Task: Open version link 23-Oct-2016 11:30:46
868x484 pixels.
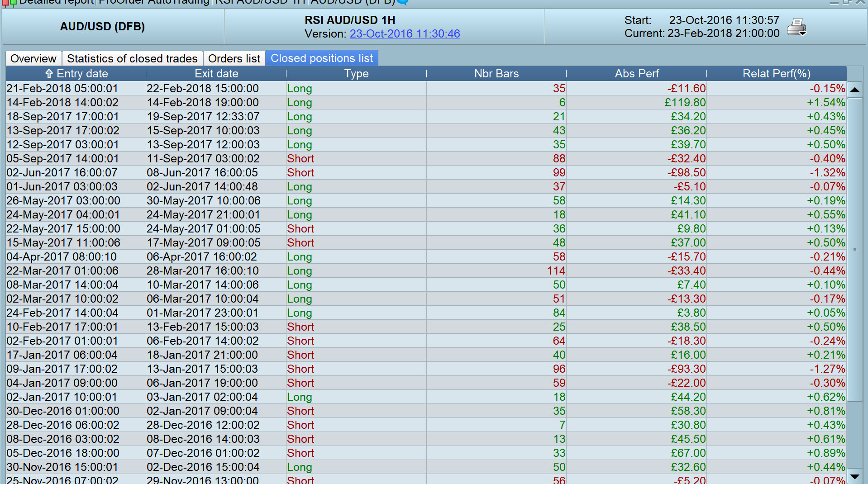Action: [405, 33]
